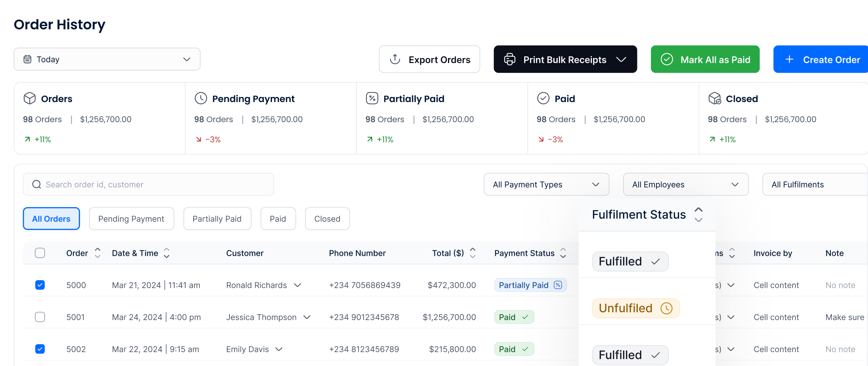Select the Partially Paid filter tab
868x366 pixels.
point(217,219)
